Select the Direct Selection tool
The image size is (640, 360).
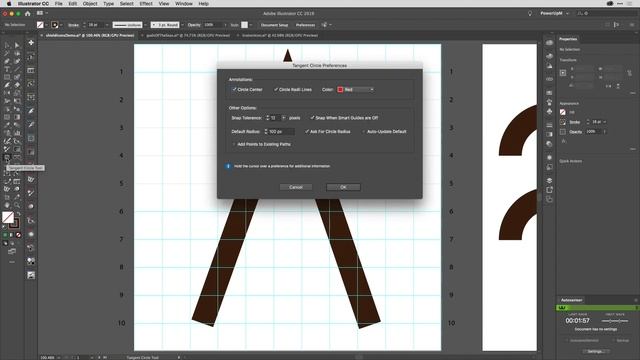[17, 45]
